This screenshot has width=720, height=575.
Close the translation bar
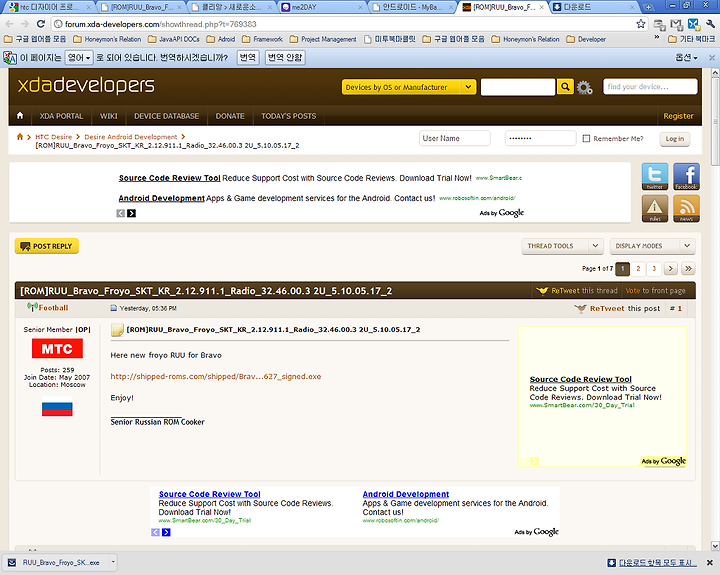click(712, 58)
